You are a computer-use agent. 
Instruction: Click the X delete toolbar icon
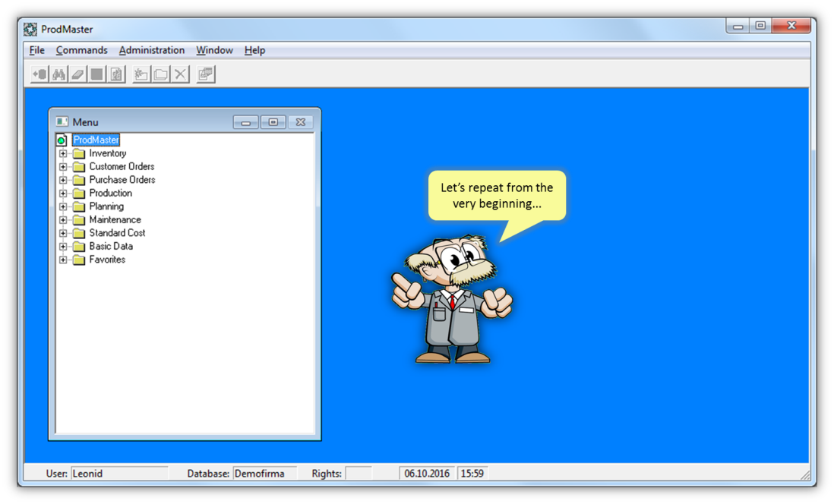click(x=180, y=74)
